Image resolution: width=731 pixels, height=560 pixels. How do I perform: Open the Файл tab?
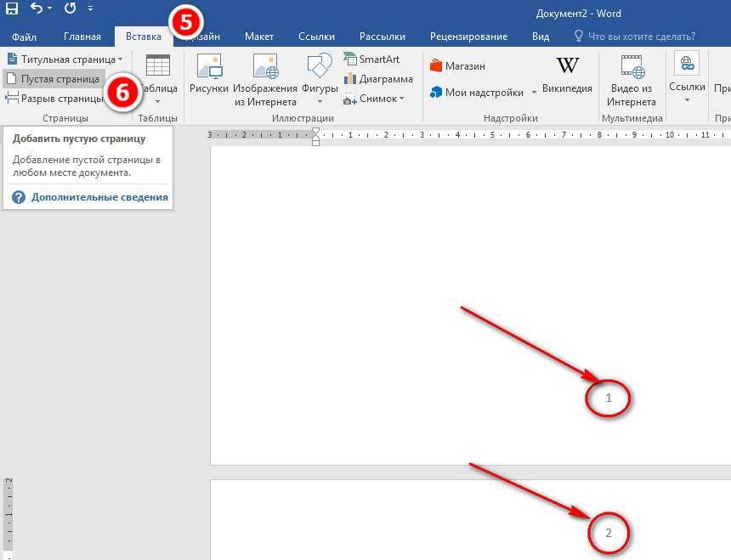(24, 37)
